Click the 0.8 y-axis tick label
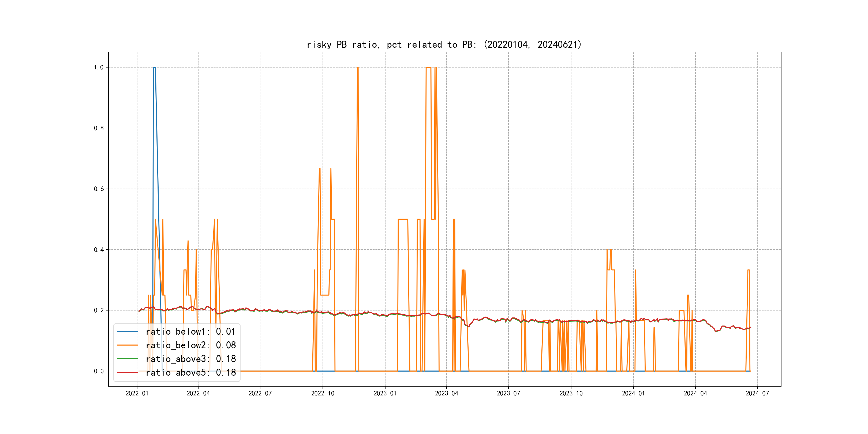 (98, 128)
